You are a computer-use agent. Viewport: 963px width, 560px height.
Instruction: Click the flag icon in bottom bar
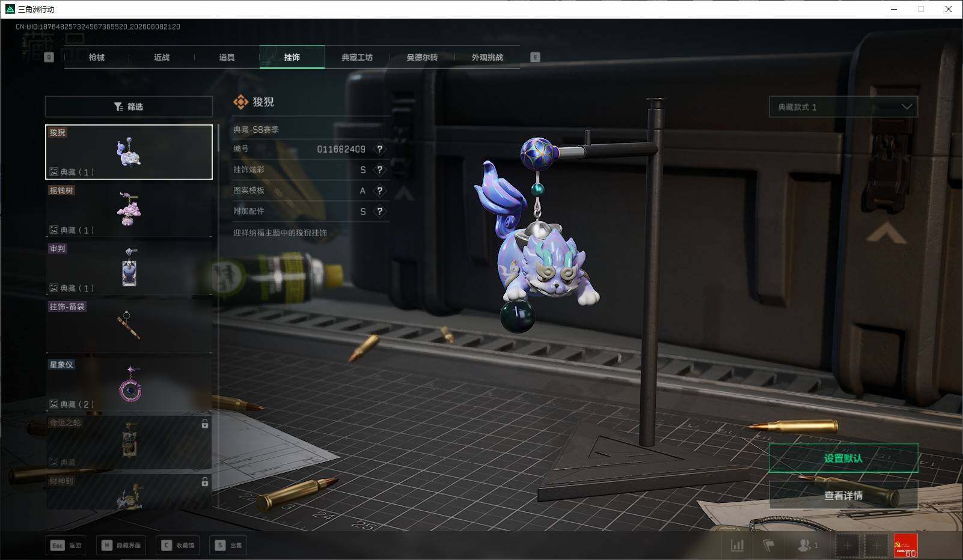[769, 545]
